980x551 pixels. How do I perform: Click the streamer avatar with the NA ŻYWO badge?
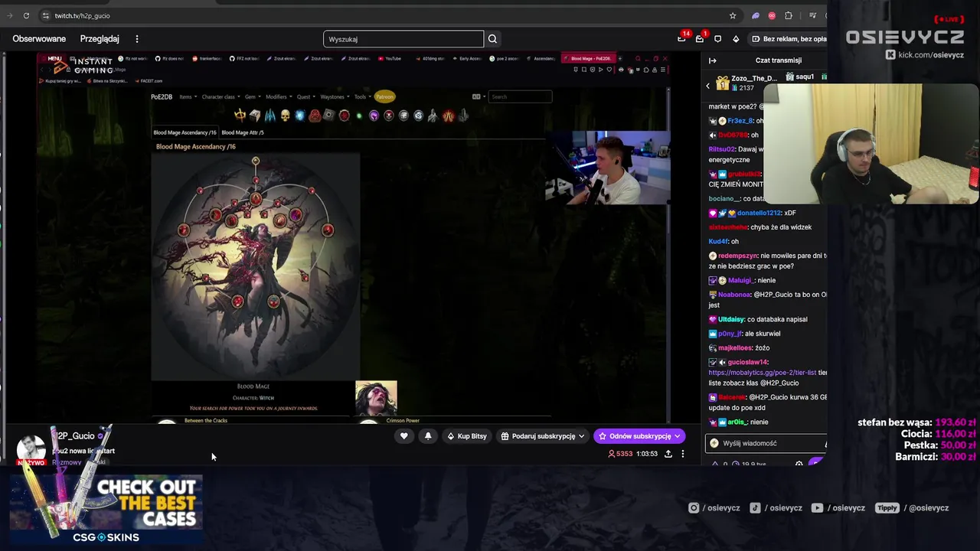point(31,449)
